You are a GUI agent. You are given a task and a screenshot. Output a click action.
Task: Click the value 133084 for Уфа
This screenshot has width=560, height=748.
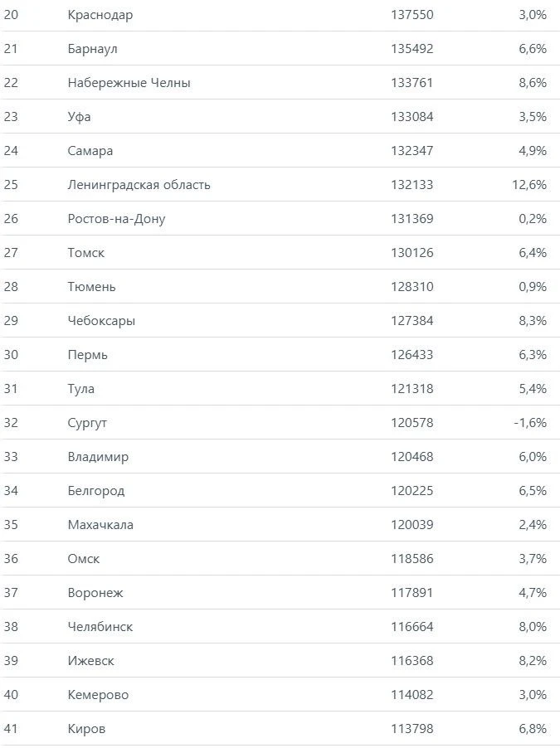click(412, 117)
